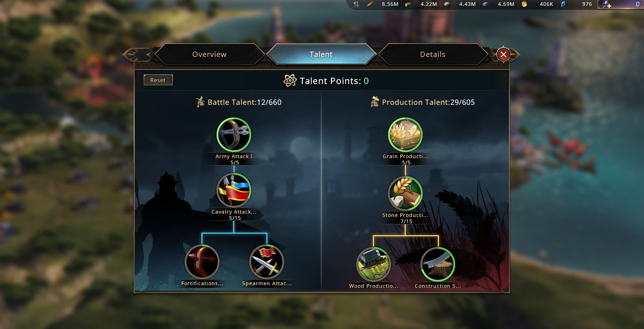Choose the Spearmen Attack talent icon
The width and height of the screenshot is (644, 329).
(x=267, y=262)
